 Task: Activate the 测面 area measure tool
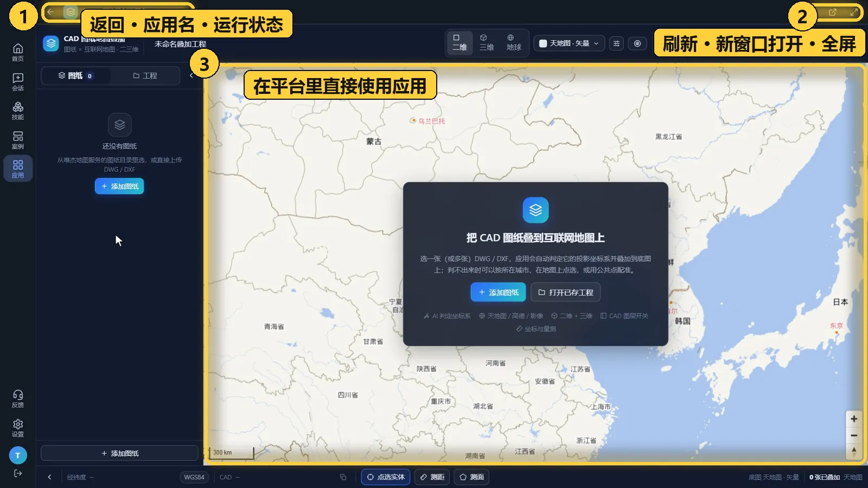471,477
